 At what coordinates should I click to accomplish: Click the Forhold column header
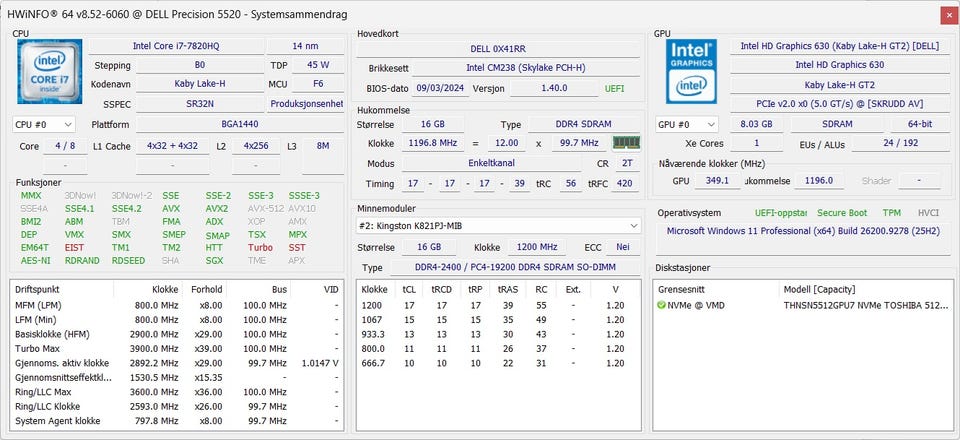click(x=206, y=289)
